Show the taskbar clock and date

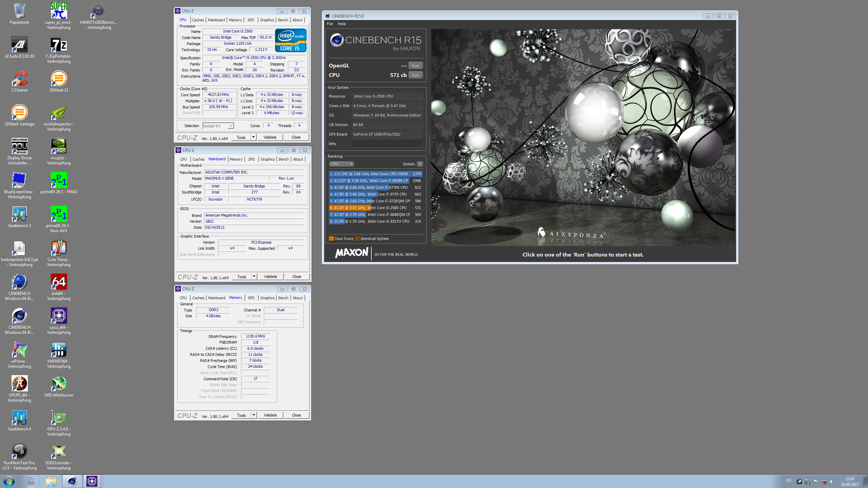(850, 482)
